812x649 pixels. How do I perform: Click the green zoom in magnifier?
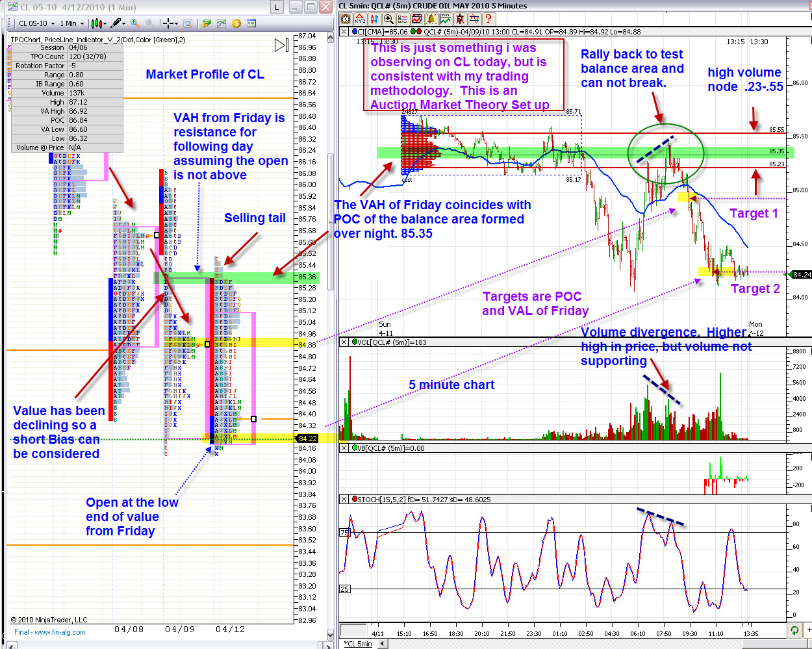tap(134, 23)
